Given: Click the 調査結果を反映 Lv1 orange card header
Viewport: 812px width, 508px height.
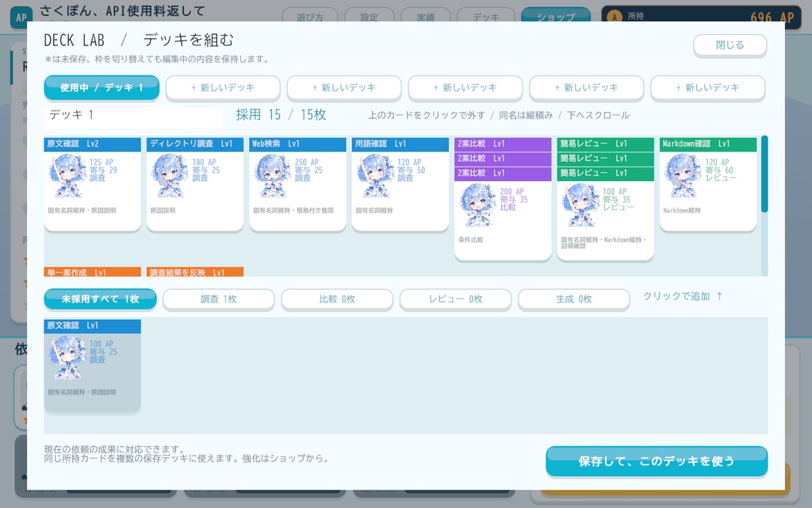Looking at the screenshot, I should [195, 271].
